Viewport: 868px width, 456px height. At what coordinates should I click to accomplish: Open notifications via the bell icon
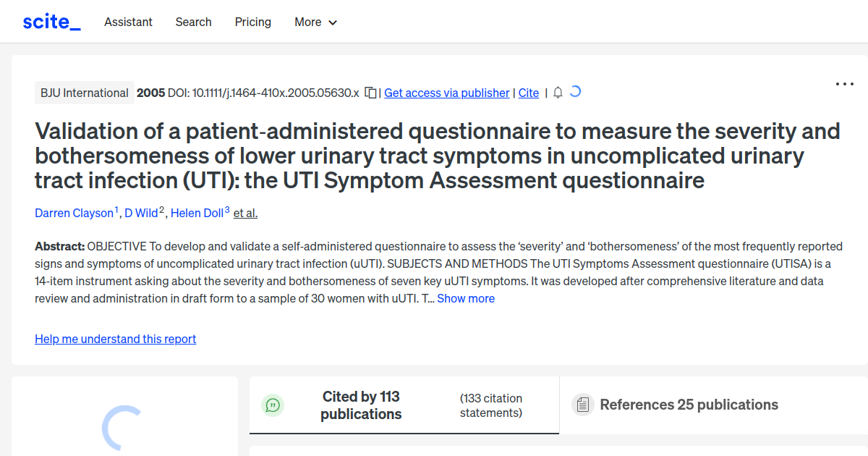557,93
